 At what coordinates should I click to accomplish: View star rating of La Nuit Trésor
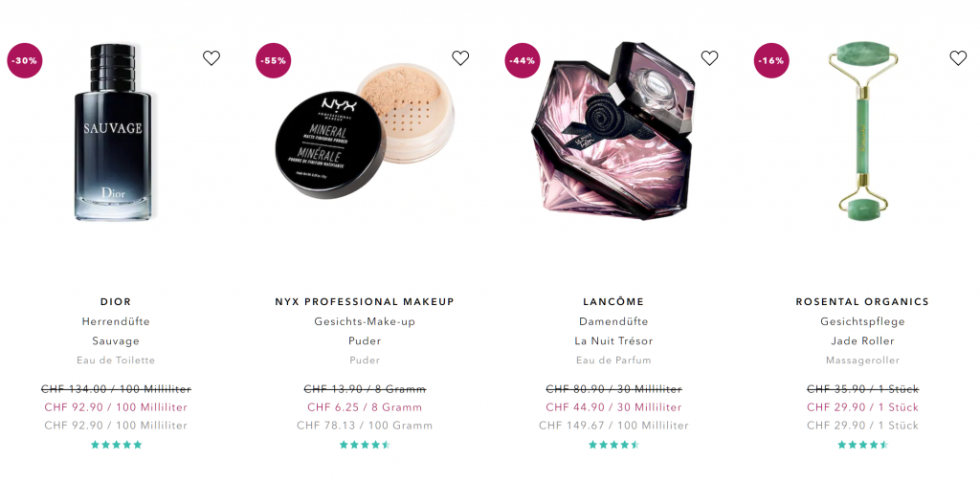tap(613, 445)
